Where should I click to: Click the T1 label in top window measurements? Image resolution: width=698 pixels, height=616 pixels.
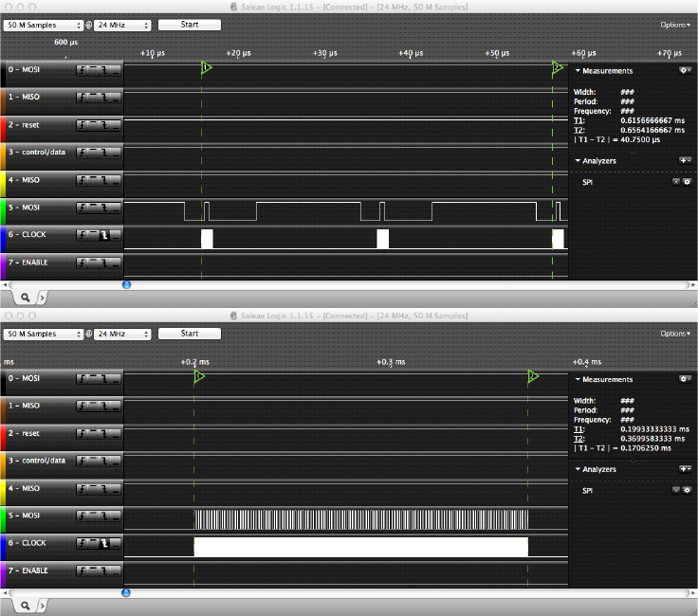579,120
